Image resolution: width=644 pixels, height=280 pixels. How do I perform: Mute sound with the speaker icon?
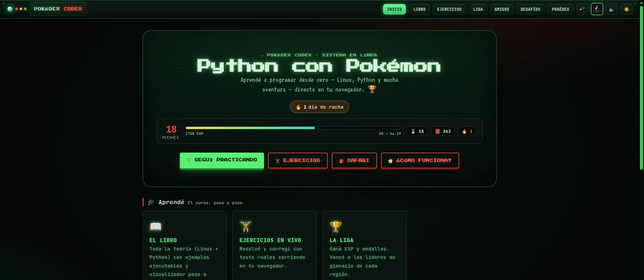(612, 9)
